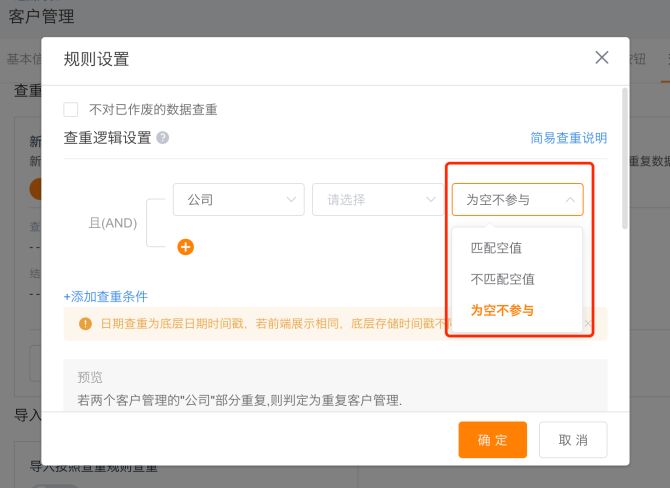The image size is (670, 488).
Task: Click the chevron arrow in 公司 dropdown
Action: click(292, 200)
